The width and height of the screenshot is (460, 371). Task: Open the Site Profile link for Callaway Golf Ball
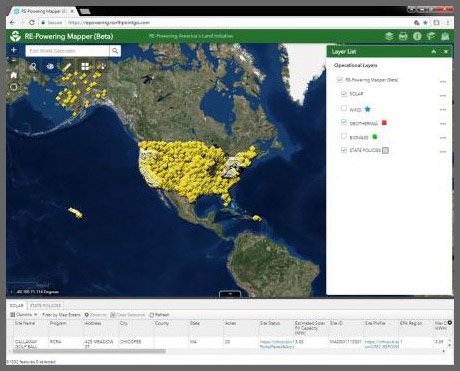tap(382, 344)
